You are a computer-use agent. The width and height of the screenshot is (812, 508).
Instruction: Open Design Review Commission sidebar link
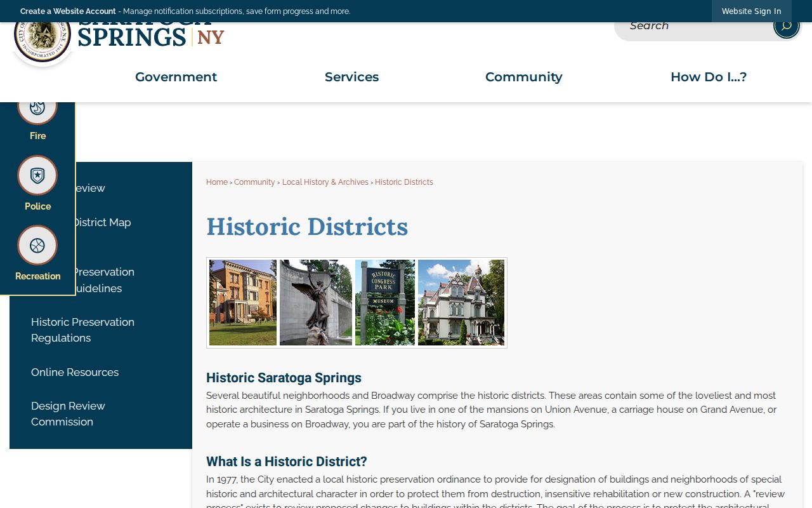[68, 414]
